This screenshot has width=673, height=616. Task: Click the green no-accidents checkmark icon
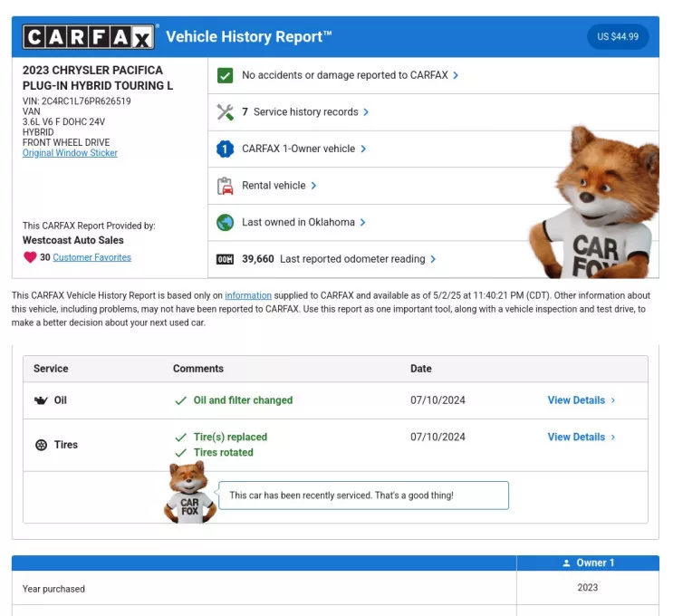226,75
